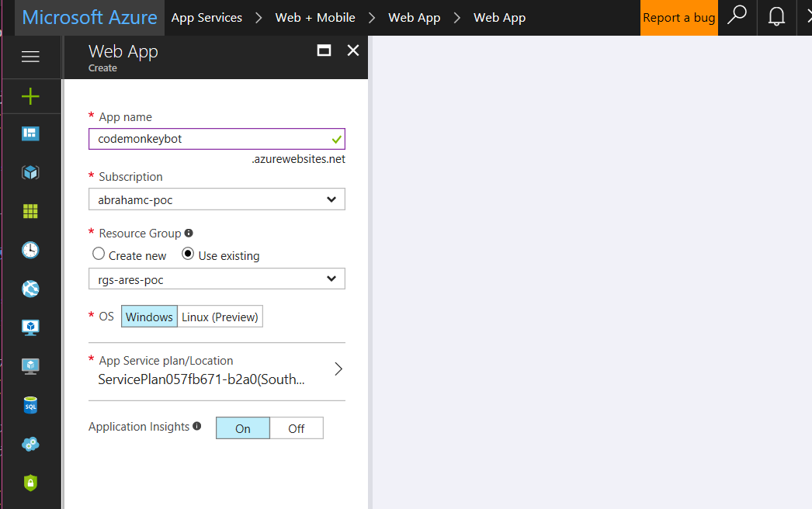The image size is (812, 509).
Task: Open App Service plan/Location selector
Action: tap(217, 369)
